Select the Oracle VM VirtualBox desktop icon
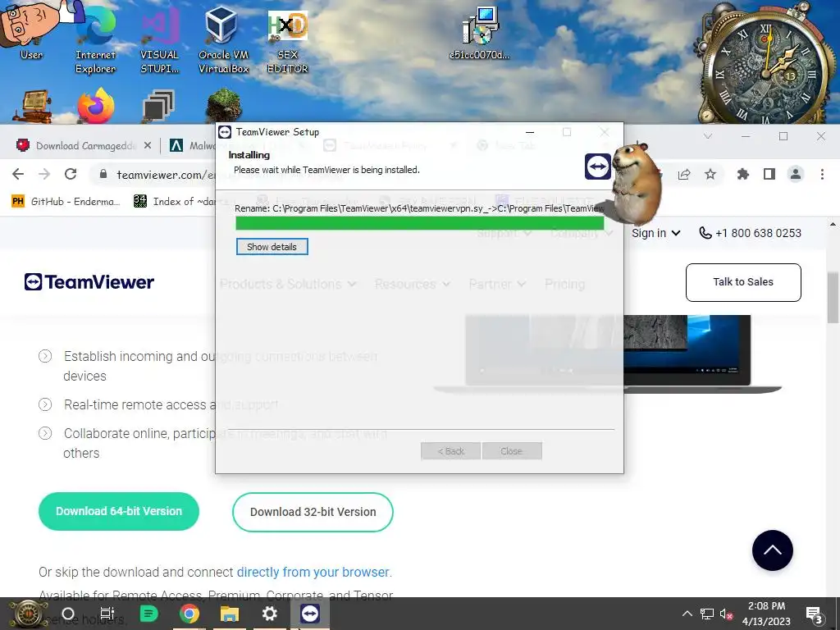The image size is (840, 630). (223, 38)
